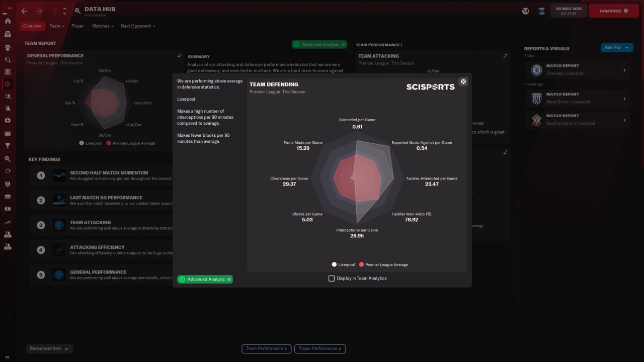644x362 pixels.
Task: Maximize the General Performance panel
Action: [x=180, y=56]
